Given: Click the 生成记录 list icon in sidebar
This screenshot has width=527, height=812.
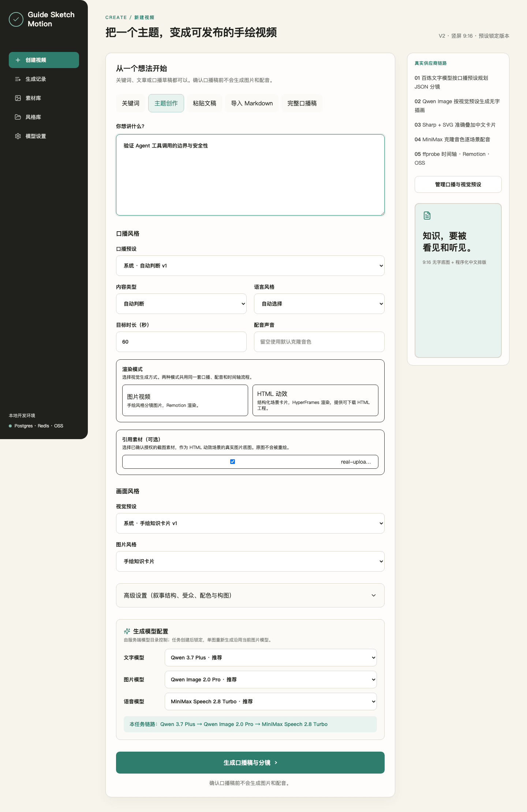Looking at the screenshot, I should (18, 79).
